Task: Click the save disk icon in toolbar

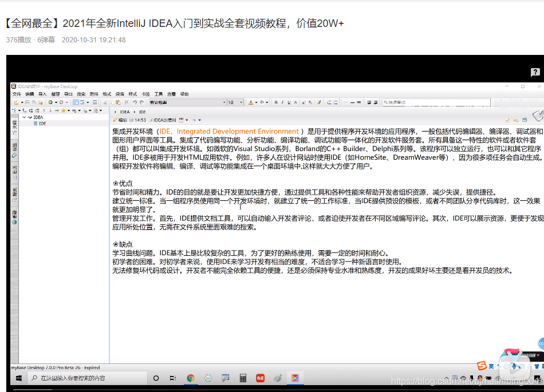Action: click(27, 102)
